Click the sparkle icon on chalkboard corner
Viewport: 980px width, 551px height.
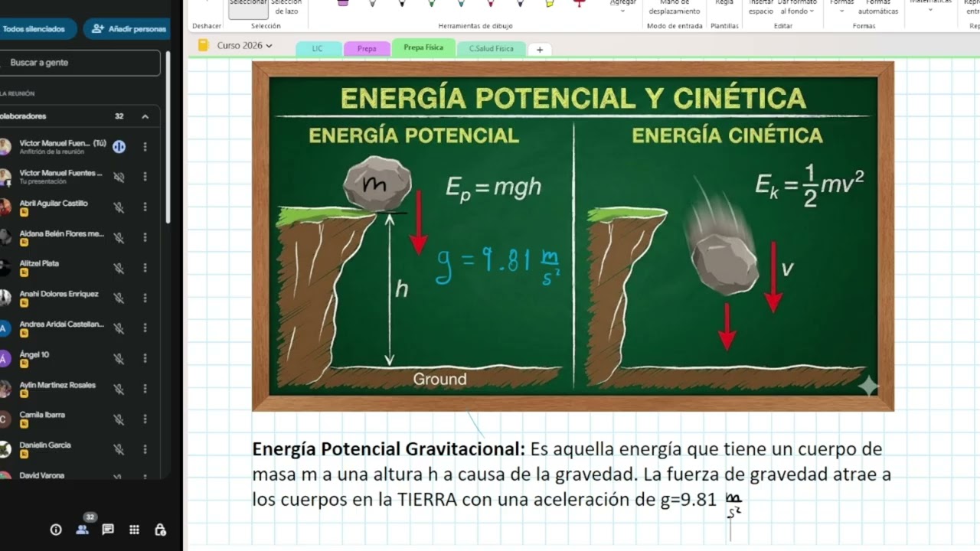click(868, 386)
